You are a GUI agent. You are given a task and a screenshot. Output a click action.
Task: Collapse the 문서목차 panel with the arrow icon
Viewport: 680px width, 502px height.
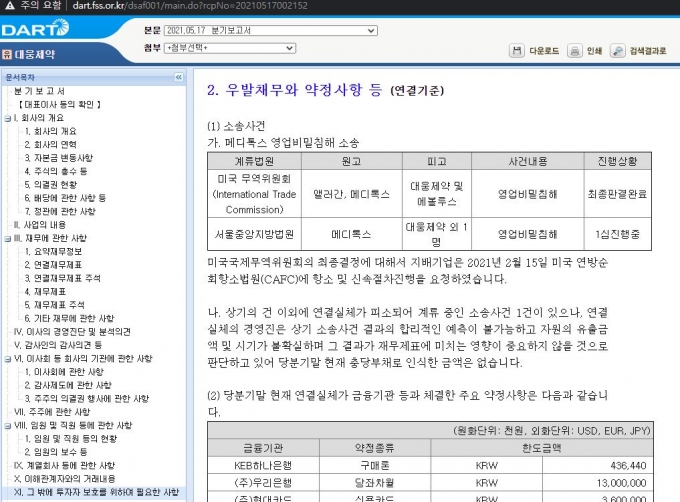(179, 77)
